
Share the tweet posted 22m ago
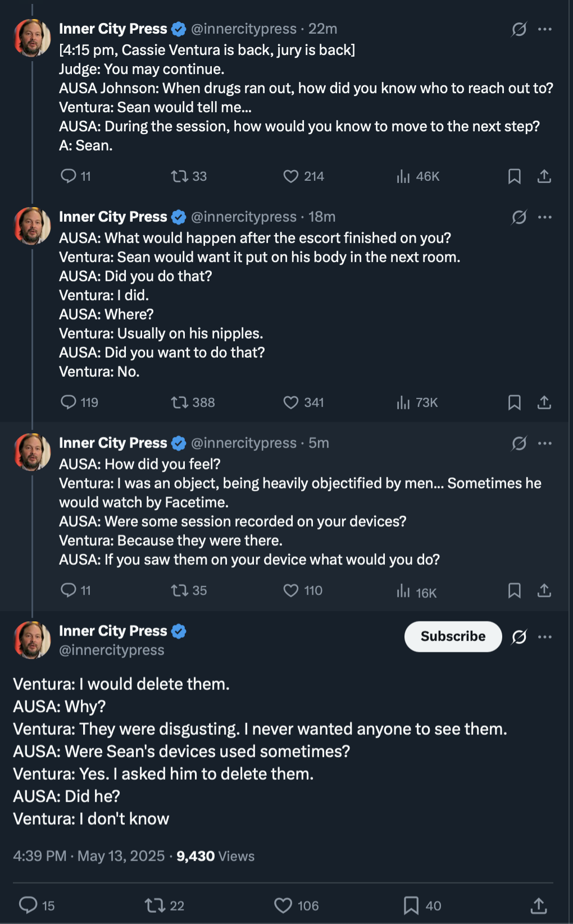pyautogui.click(x=544, y=176)
